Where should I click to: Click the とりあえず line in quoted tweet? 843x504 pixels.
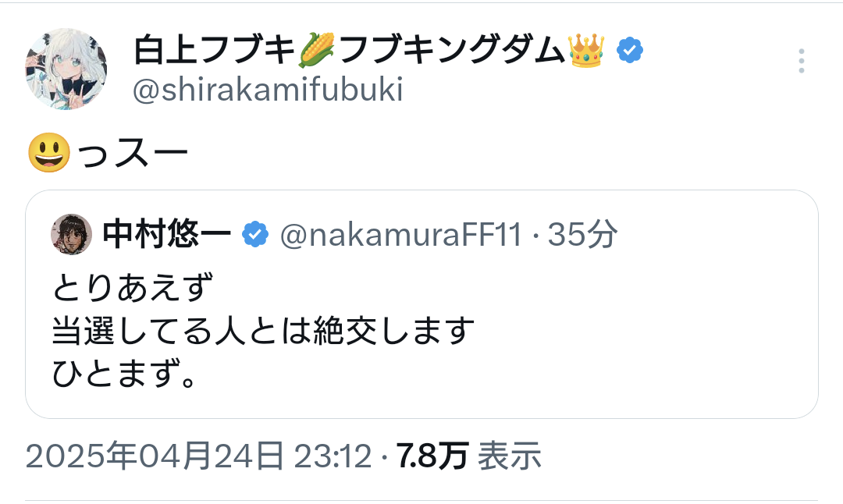(x=133, y=289)
